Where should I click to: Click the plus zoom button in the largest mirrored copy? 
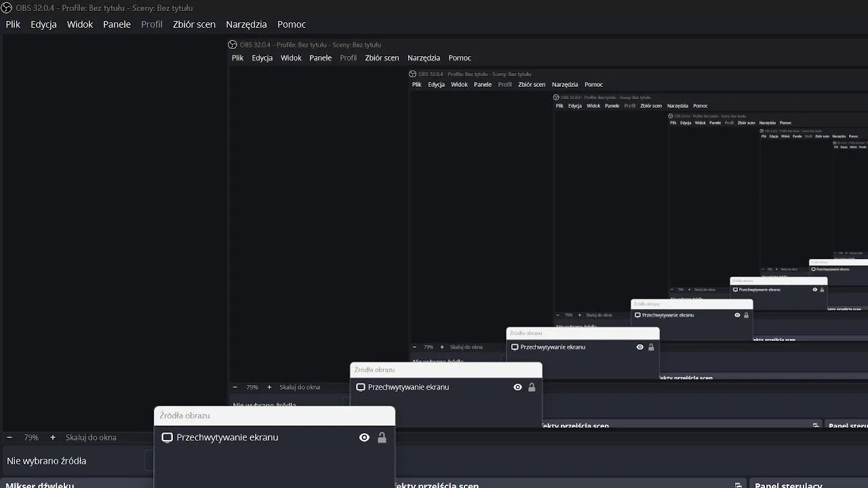point(269,387)
